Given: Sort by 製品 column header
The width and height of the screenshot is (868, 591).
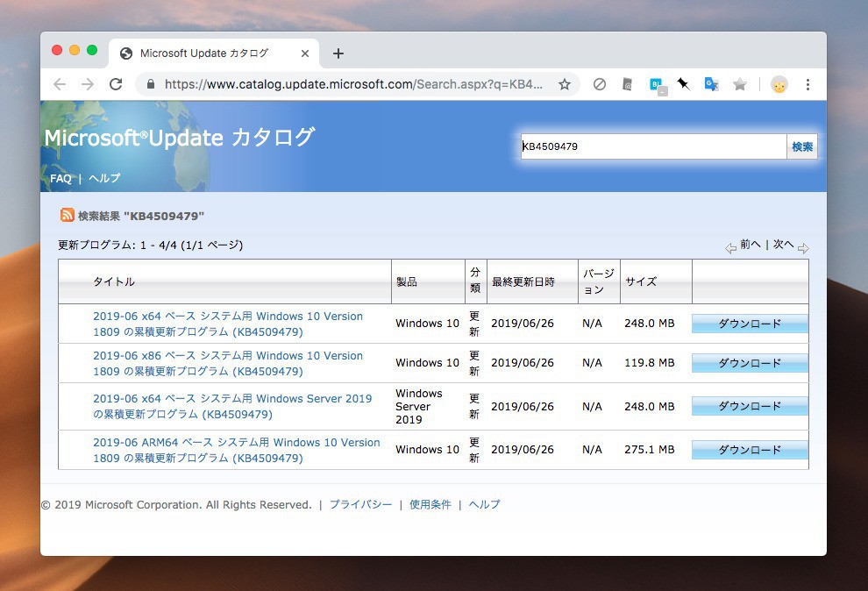Looking at the screenshot, I should pos(406,281).
